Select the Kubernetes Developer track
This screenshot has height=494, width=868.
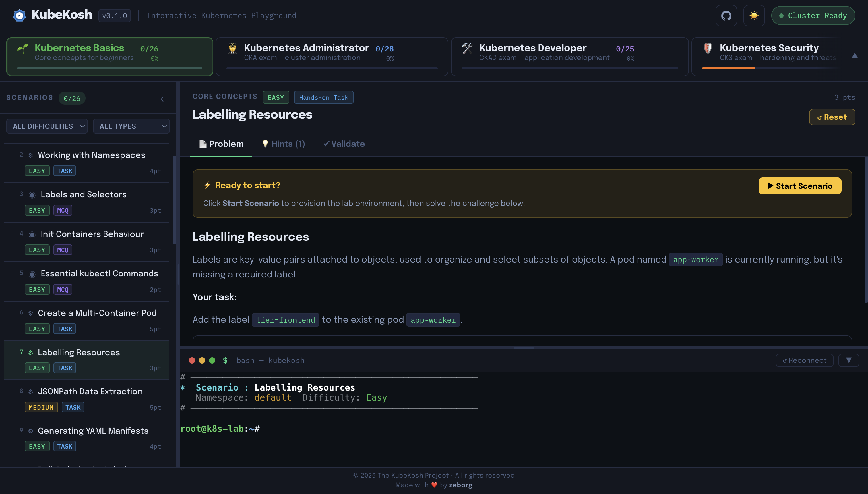tap(569, 56)
